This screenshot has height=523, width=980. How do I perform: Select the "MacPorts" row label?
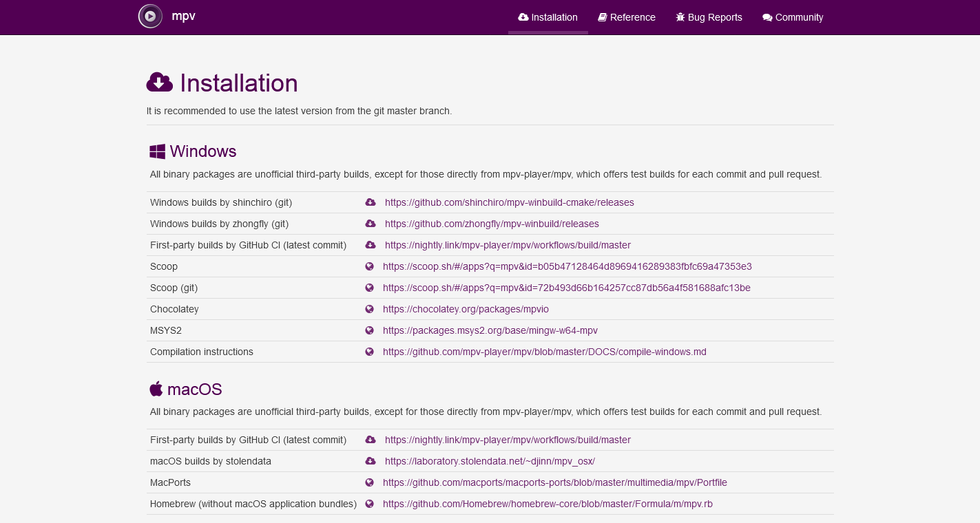(170, 482)
